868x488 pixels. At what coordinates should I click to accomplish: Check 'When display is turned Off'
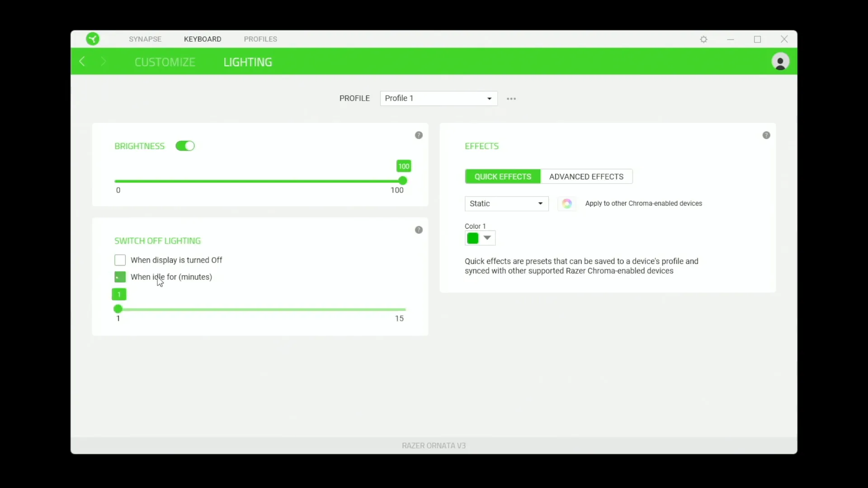coord(120,260)
